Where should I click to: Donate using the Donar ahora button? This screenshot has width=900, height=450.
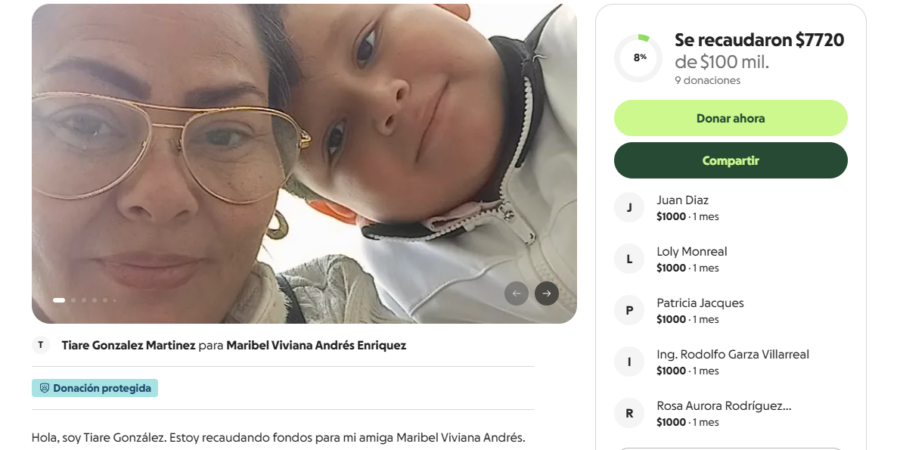[x=731, y=118]
